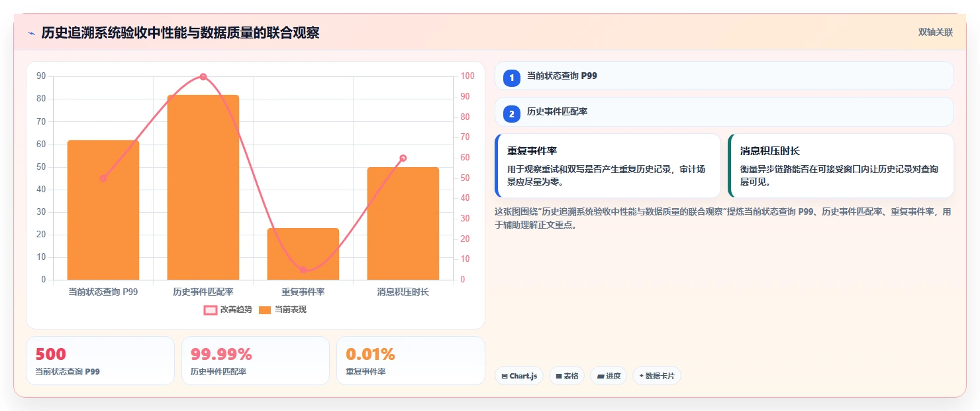The image size is (980, 411).
Task: Click the x-axis label 历史事件匹配率
Action: click(x=203, y=292)
